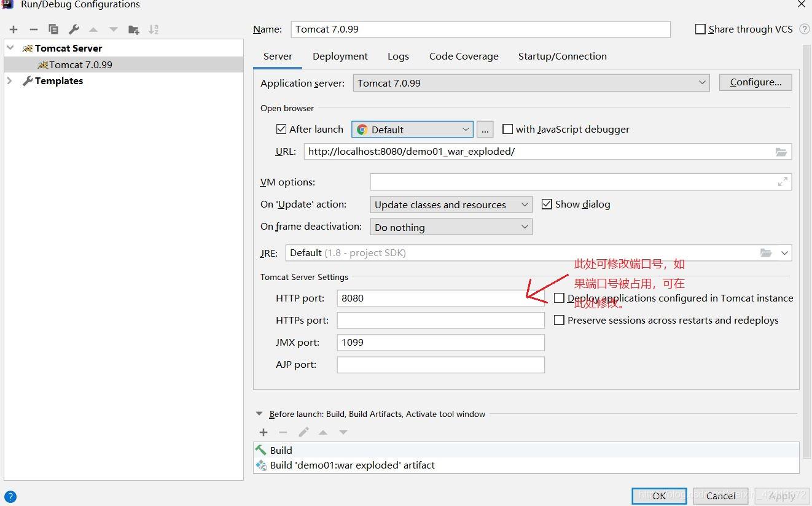The width and height of the screenshot is (812, 506).
Task: Click the HTTP port field
Action: tap(440, 298)
